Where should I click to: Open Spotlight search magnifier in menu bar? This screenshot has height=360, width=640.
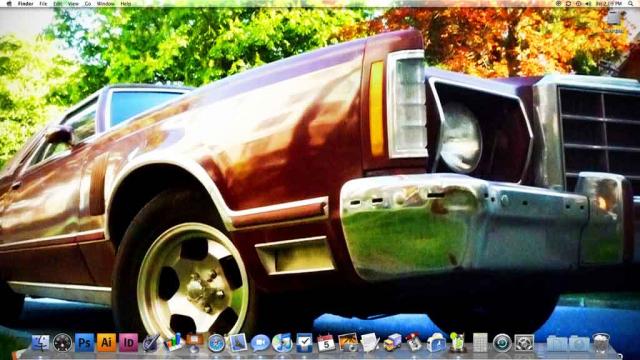tap(631, 3)
